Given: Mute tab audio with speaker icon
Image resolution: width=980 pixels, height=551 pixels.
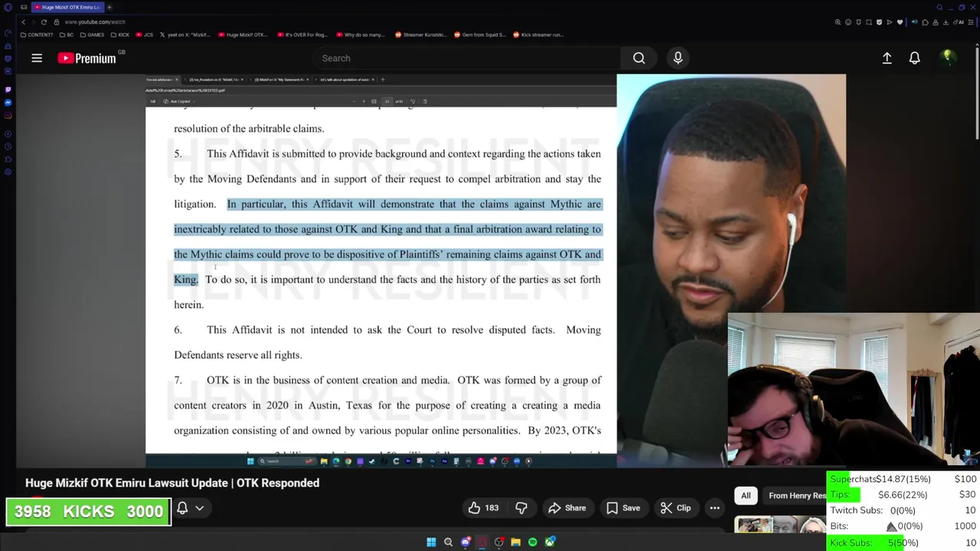Looking at the screenshot, I should (x=914, y=22).
